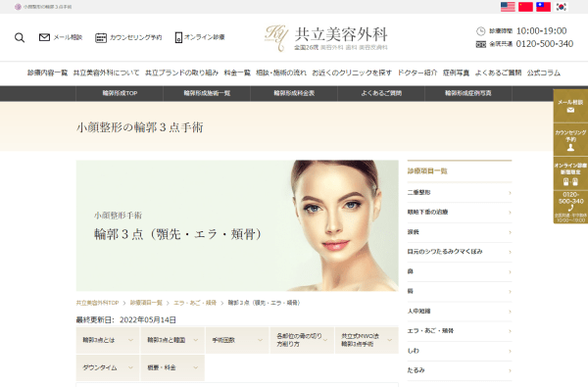The width and height of the screenshot is (588, 387).
Task: Click the chevron on the しわ sidebar row
Action: coord(510,351)
